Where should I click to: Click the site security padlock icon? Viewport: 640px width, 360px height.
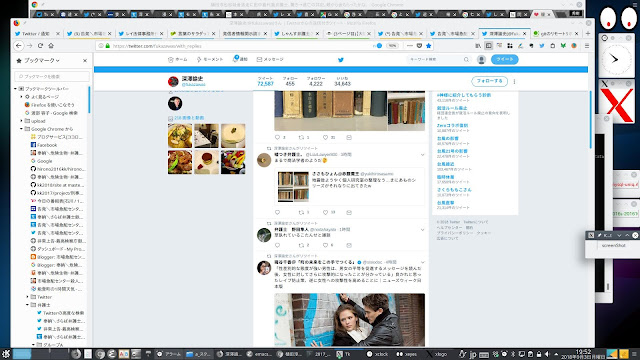pyautogui.click(x=108, y=46)
